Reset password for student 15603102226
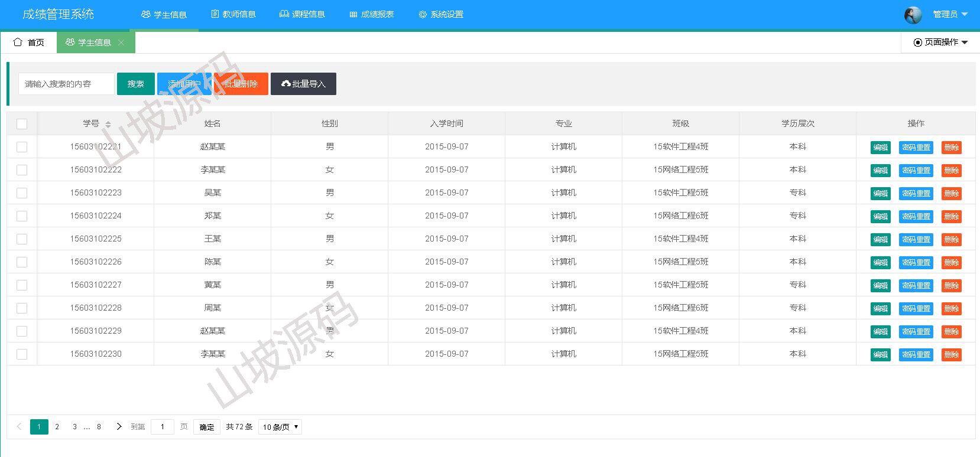980x457 pixels. pos(916,263)
